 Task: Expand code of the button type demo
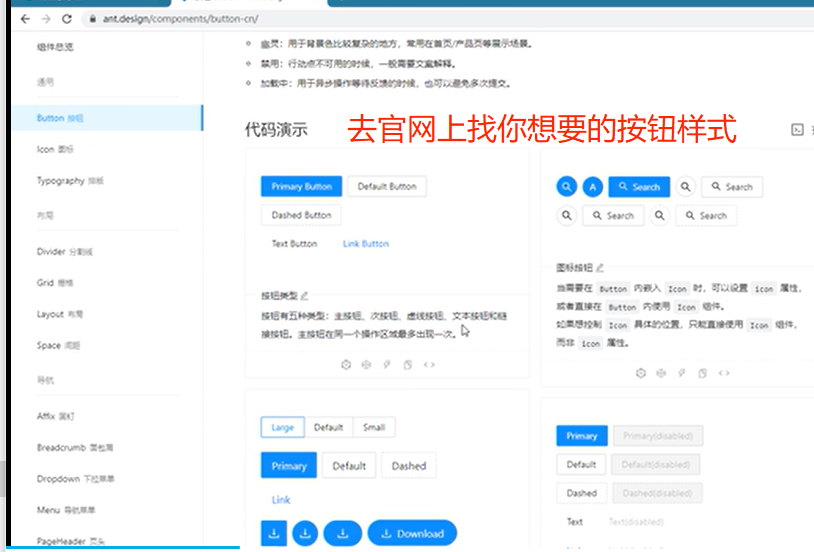point(429,365)
